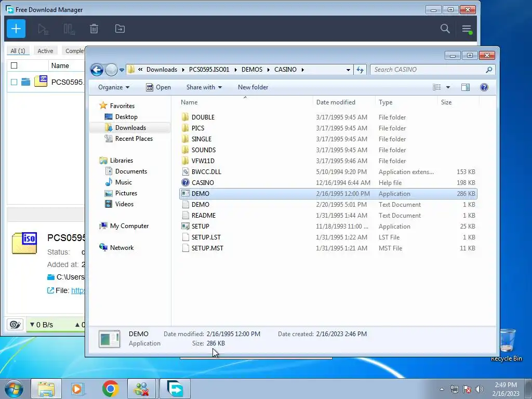Open the Share with dropdown
Image resolution: width=532 pixels, height=399 pixels.
[x=204, y=87]
